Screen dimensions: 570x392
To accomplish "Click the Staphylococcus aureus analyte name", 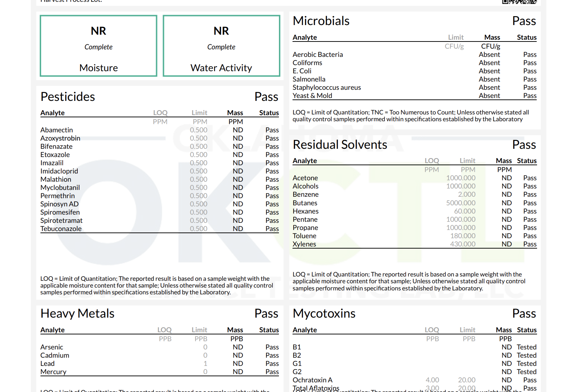I will pyautogui.click(x=327, y=87).
